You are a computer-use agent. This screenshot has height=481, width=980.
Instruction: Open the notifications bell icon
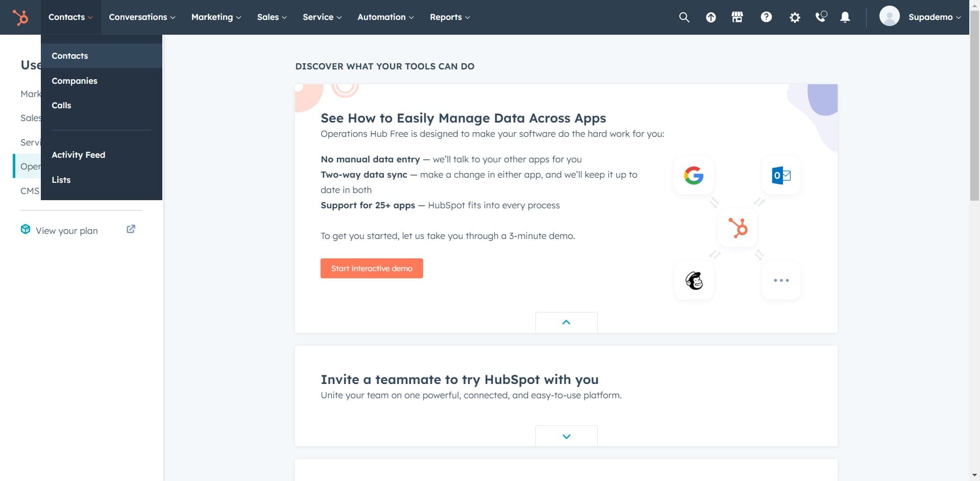tap(845, 17)
